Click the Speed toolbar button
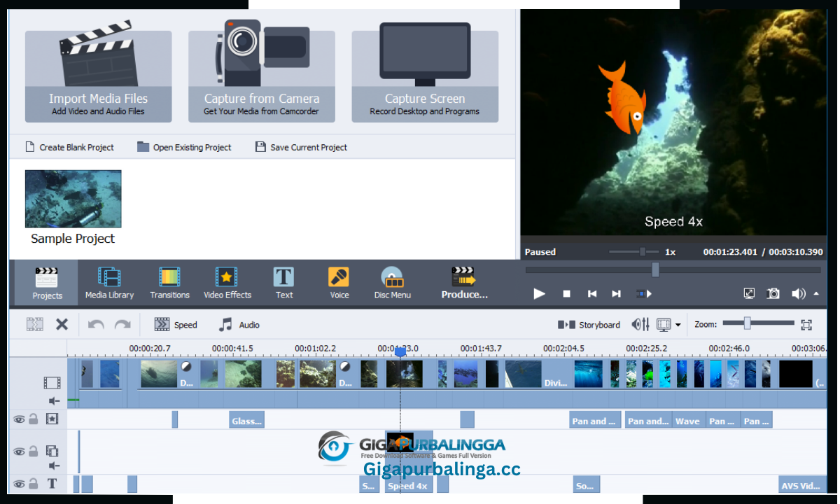The height and width of the screenshot is (504, 840). (x=176, y=325)
